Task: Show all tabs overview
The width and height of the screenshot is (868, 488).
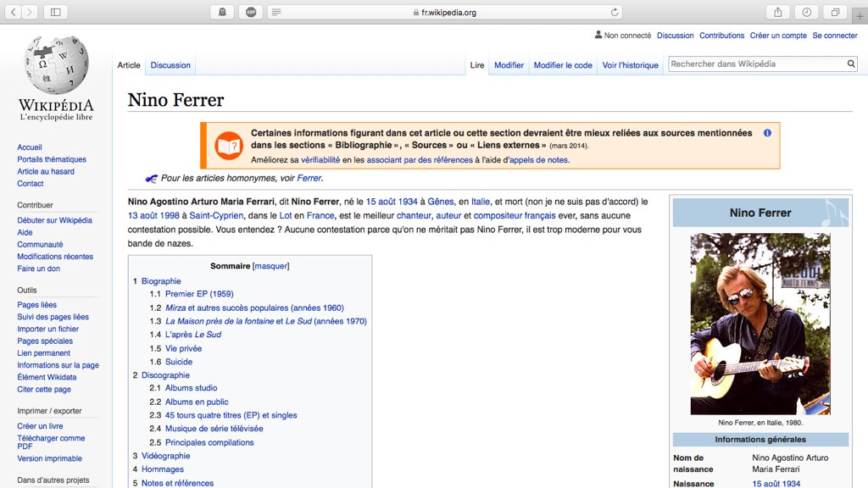Action: [x=835, y=12]
